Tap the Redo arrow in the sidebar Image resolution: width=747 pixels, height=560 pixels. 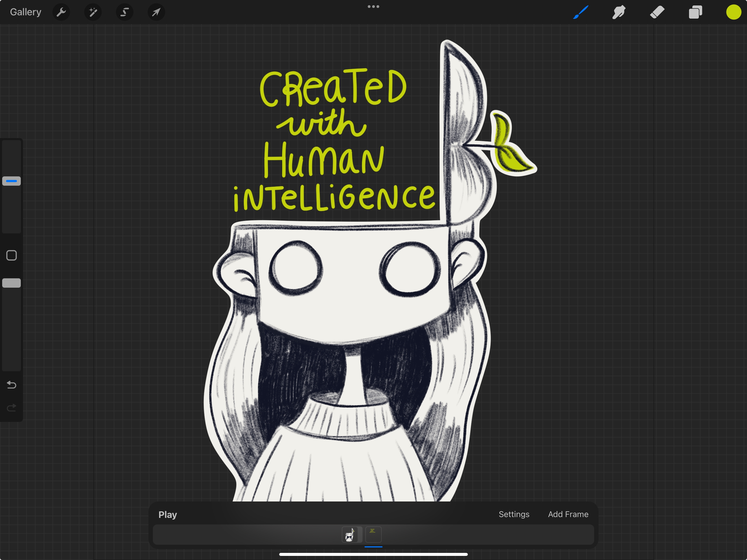pyautogui.click(x=11, y=408)
